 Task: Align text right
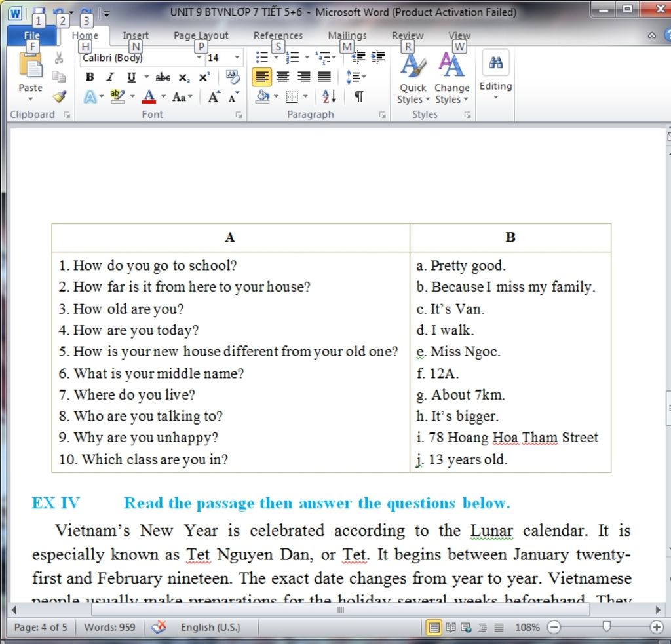click(x=303, y=77)
